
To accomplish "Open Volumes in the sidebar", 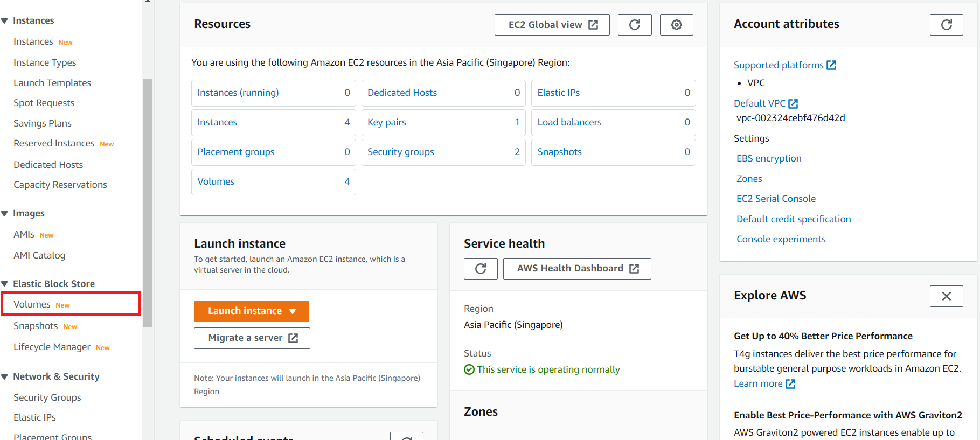I will 32,304.
